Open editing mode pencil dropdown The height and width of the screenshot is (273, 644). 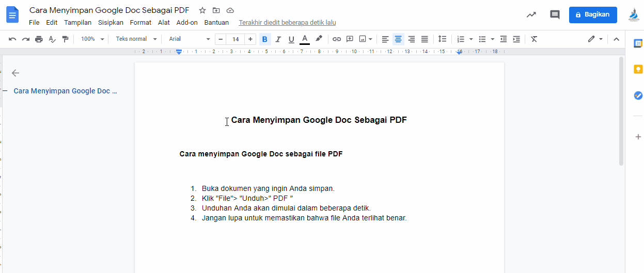[595, 39]
